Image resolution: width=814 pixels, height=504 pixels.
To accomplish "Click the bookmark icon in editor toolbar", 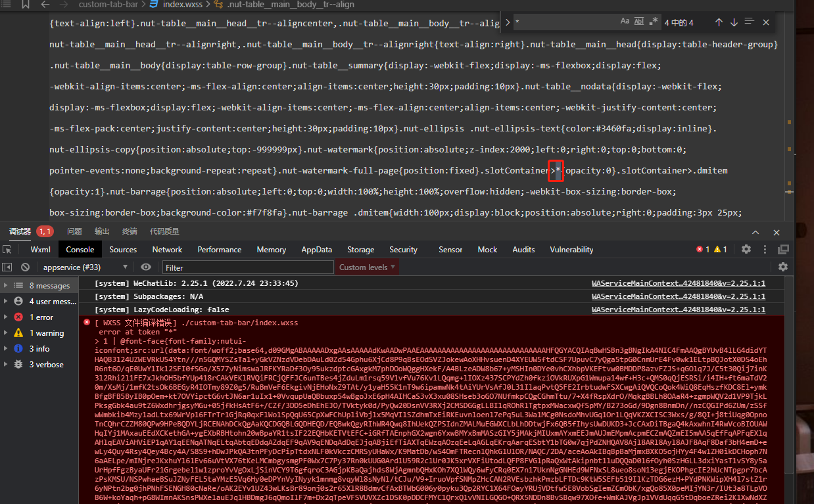I will point(25,5).
